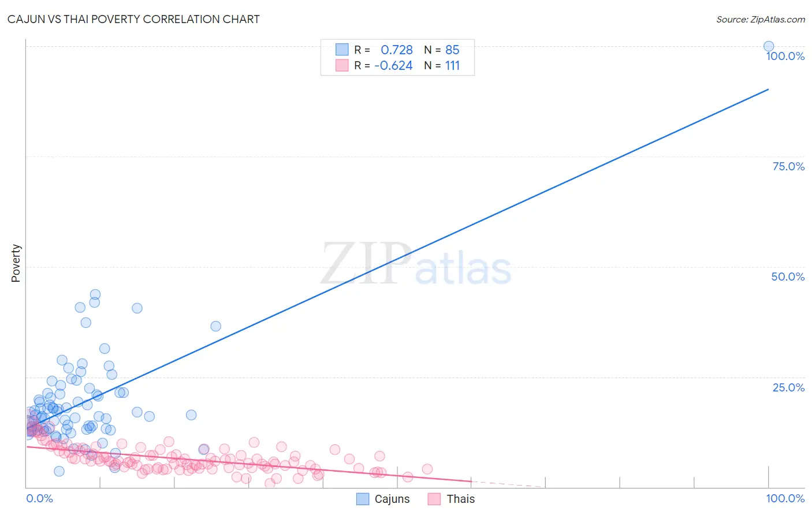Click the chart title text
812x515 pixels.
[x=133, y=19]
